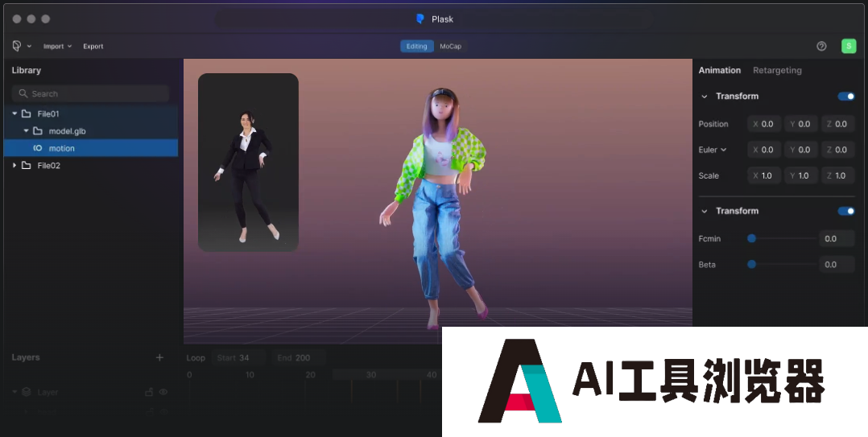The width and height of the screenshot is (868, 437).
Task: Collapse Transform section above Fcmin
Action: pyautogui.click(x=704, y=211)
